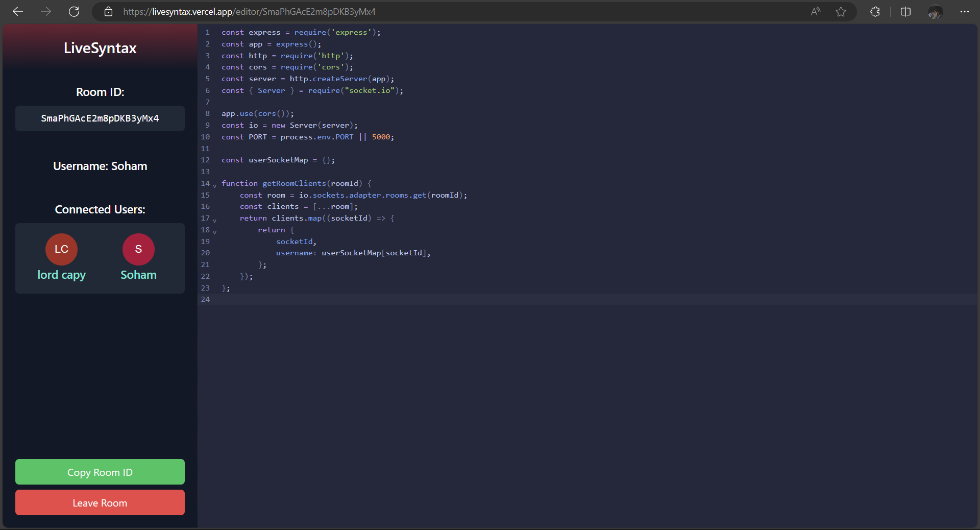Open browser extensions puzzle icon

click(875, 11)
